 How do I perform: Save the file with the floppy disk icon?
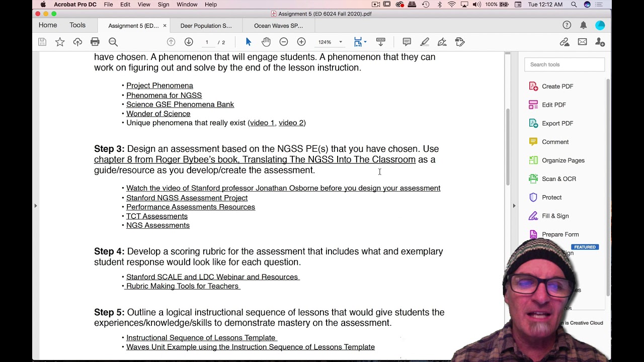pyautogui.click(x=42, y=42)
